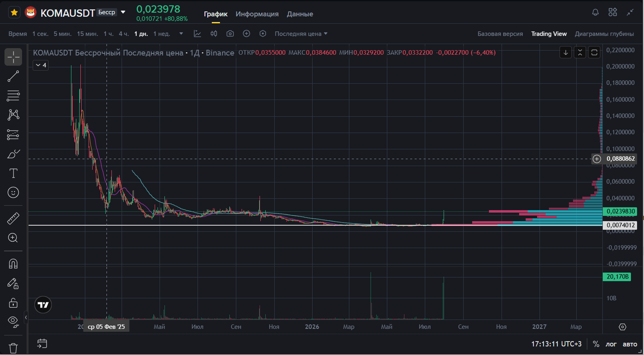The image size is (644, 355).
Task: Delete drawings with trash icon
Action: click(x=13, y=348)
